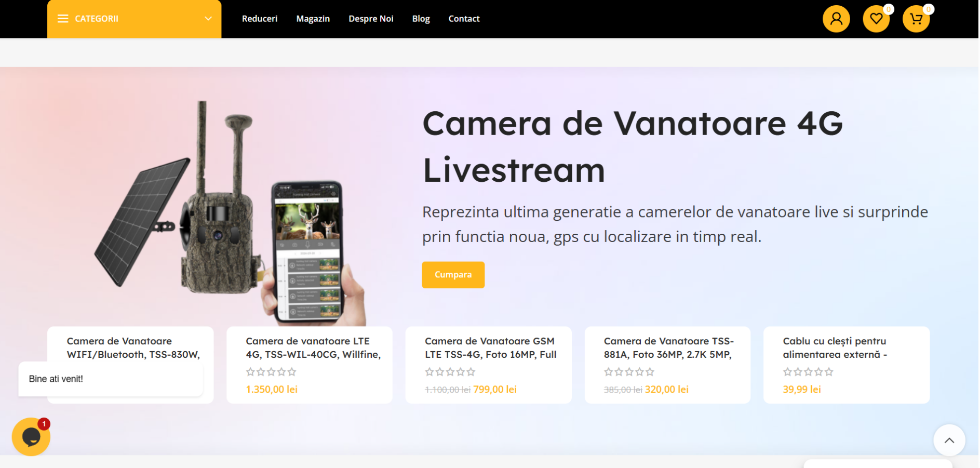The width and height of the screenshot is (980, 468).
Task: Open the Despre Noi page
Action: (x=371, y=19)
